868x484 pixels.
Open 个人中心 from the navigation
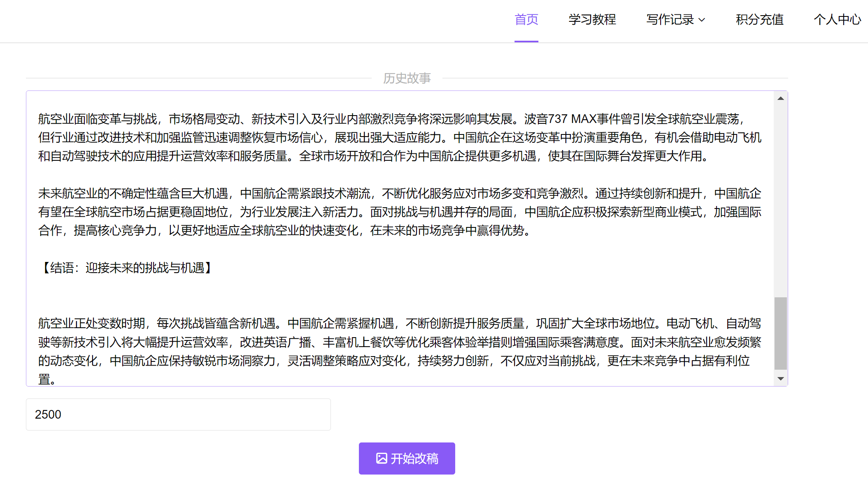(x=837, y=20)
